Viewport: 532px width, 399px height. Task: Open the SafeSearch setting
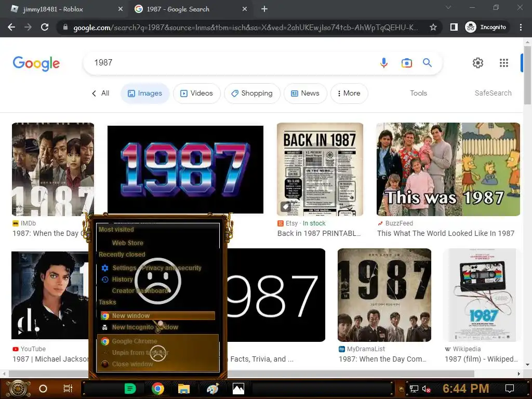tap(493, 94)
